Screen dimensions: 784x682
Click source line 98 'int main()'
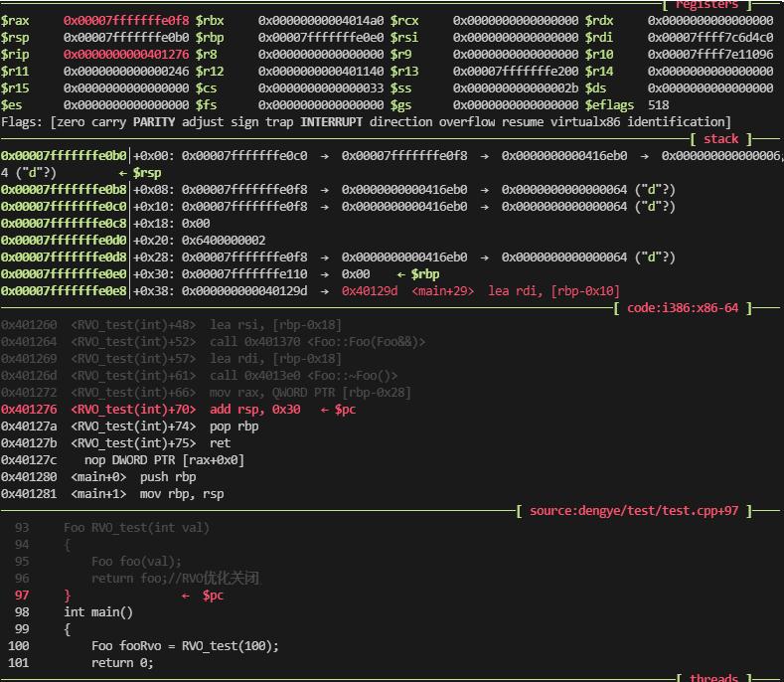(98, 612)
